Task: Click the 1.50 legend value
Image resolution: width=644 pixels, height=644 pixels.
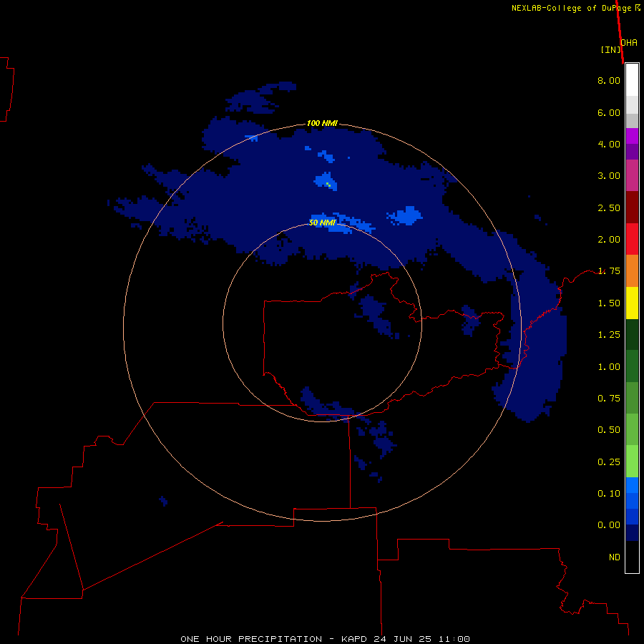Action: pos(609,303)
